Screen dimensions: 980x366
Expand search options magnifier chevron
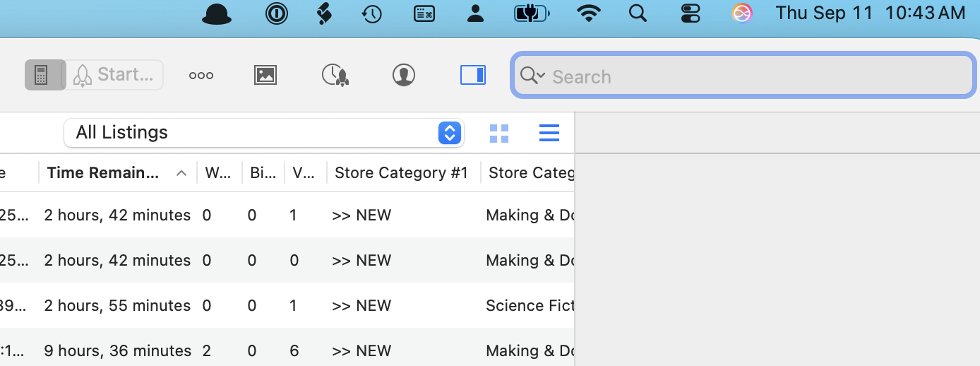pos(532,76)
